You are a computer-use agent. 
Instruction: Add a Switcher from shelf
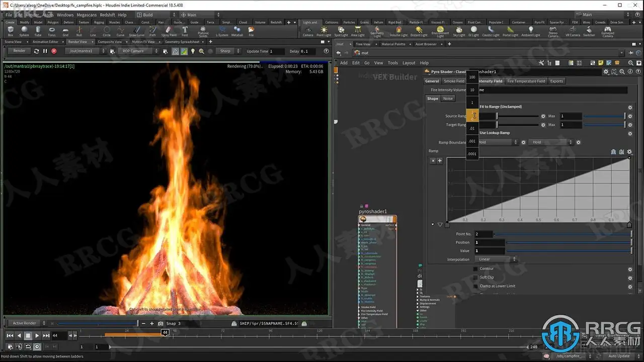coord(589,32)
